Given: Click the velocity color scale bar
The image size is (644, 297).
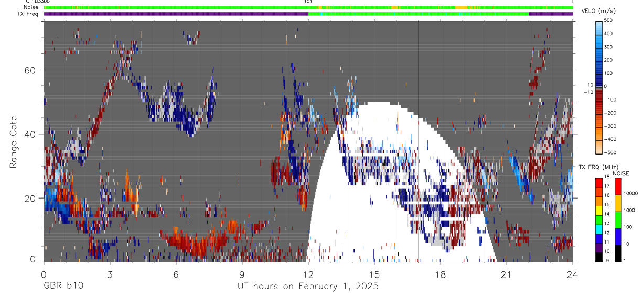Looking at the screenshot, I should click(x=599, y=87).
